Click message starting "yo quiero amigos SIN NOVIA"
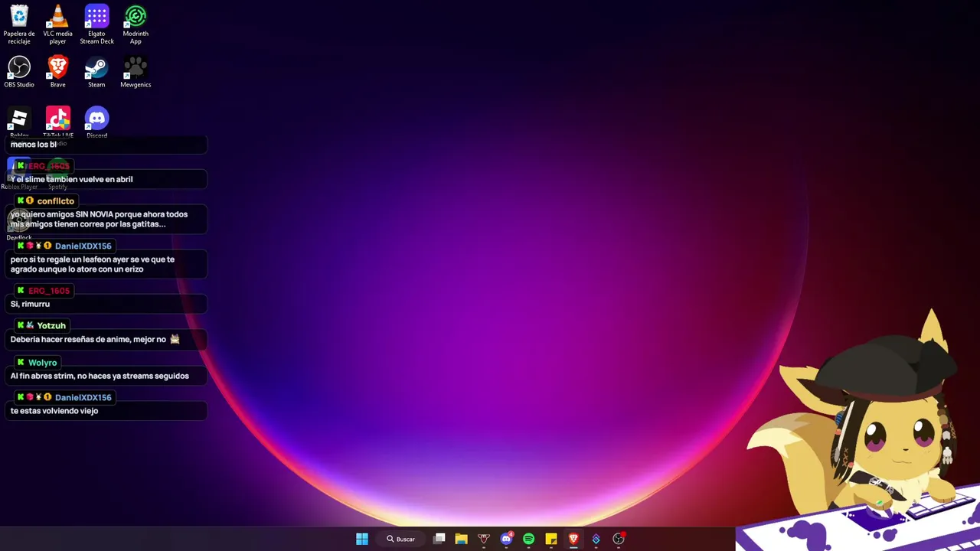Image resolution: width=980 pixels, height=551 pixels. [x=99, y=220]
